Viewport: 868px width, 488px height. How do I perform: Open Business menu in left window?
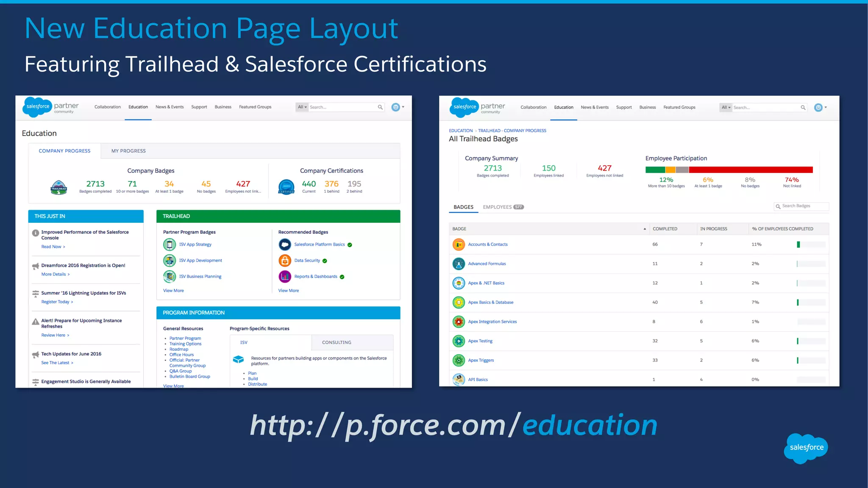coord(223,107)
